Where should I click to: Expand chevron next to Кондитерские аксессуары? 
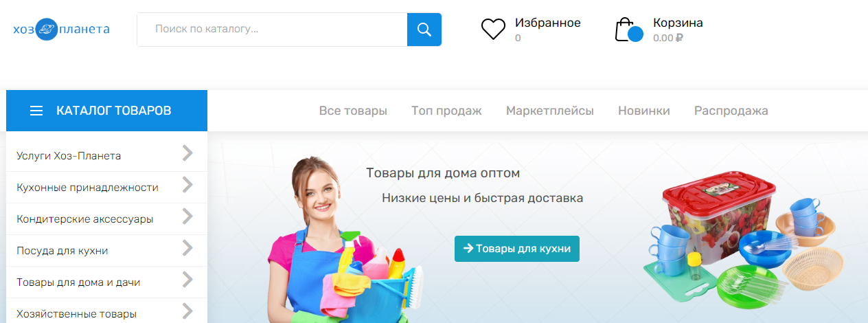pos(187,216)
